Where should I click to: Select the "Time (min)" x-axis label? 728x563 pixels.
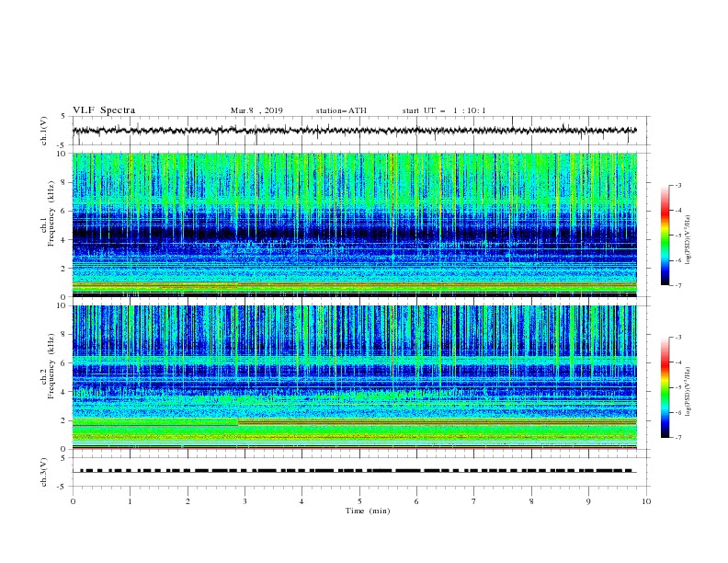(368, 511)
